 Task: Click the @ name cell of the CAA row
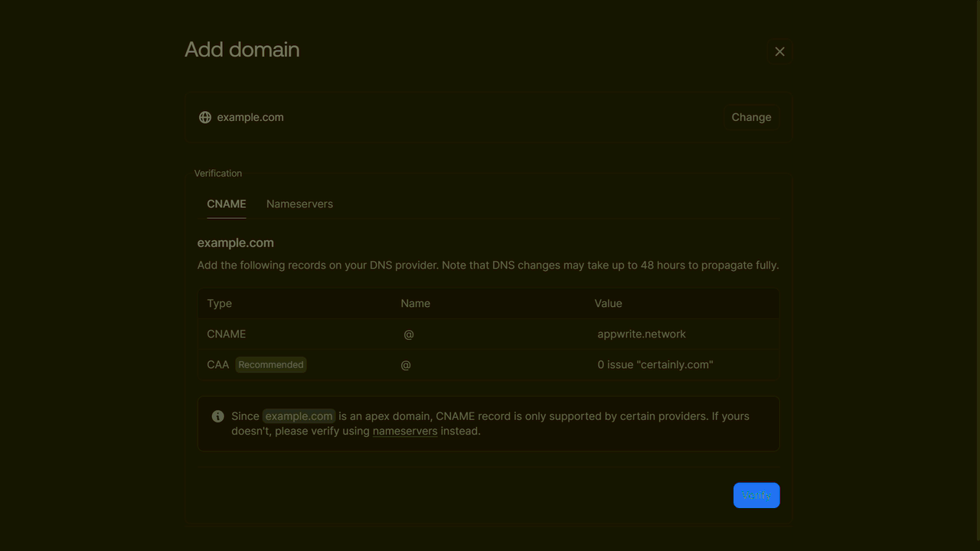point(406,364)
